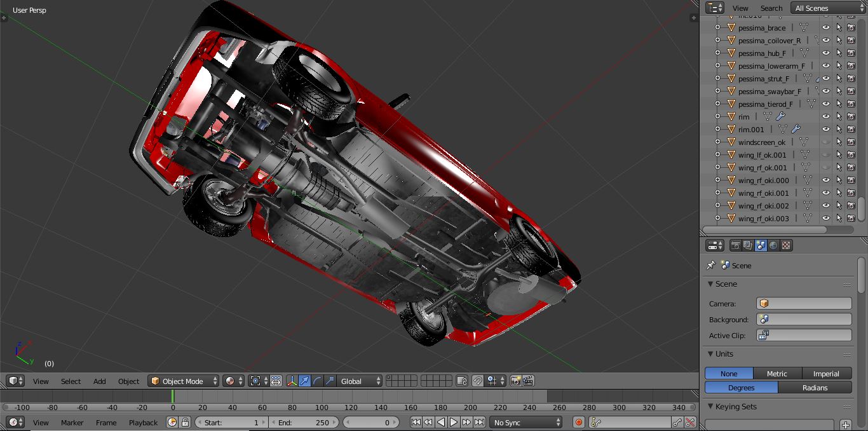
Task: Show windscreen_ok via its visibility eye
Action: 825,142
